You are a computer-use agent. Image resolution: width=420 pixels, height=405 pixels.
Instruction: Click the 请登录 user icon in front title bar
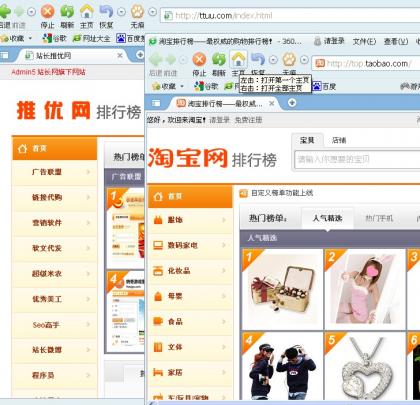318,41
